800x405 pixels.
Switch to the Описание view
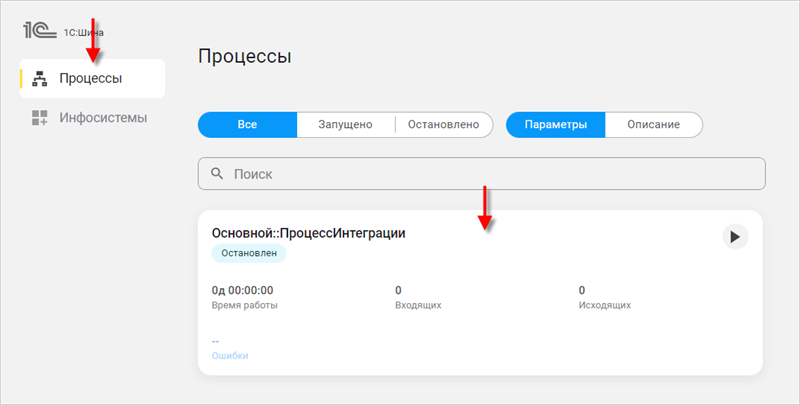653,124
